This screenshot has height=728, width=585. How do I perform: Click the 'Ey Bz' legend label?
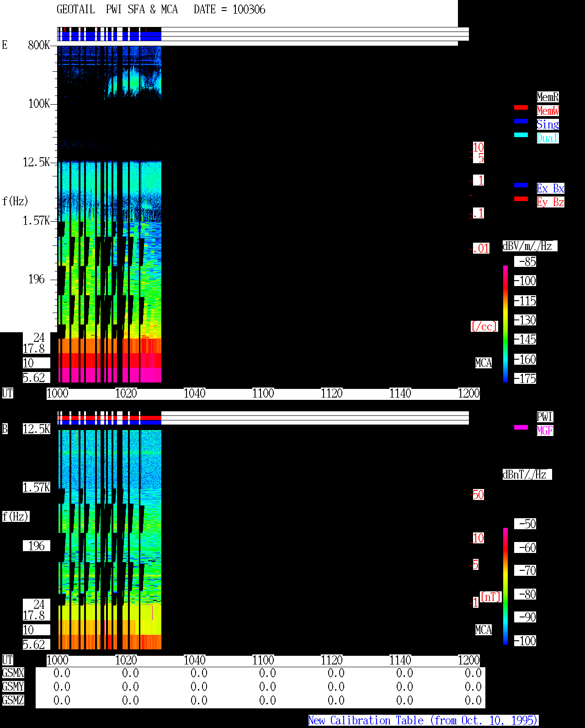[x=550, y=202]
